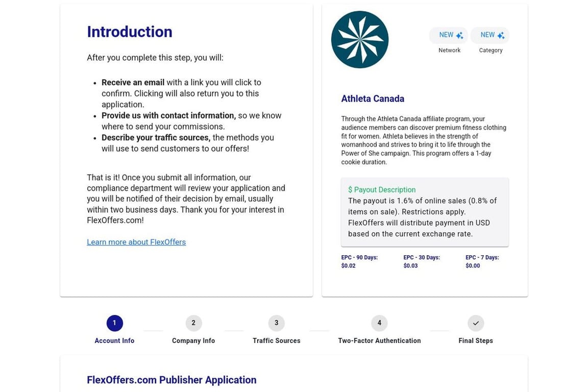The image size is (588, 392).
Task: Click the 'That is it!' paragraph
Action: 186,199
